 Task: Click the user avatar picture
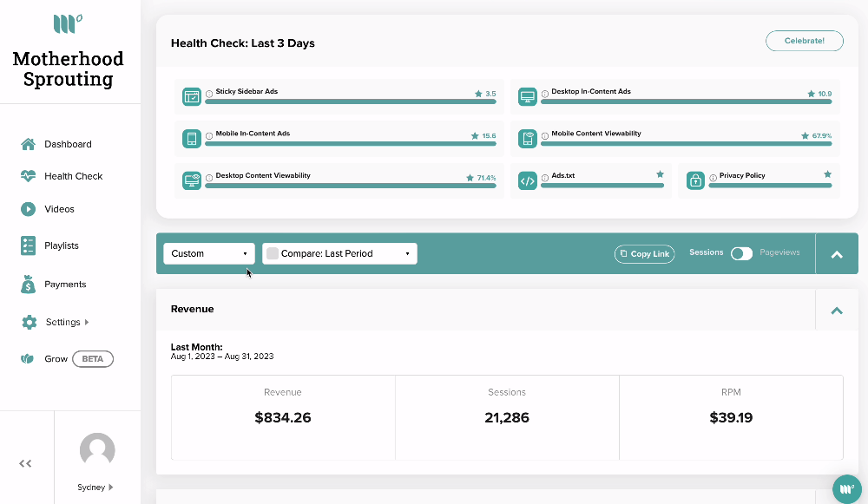coord(97,450)
